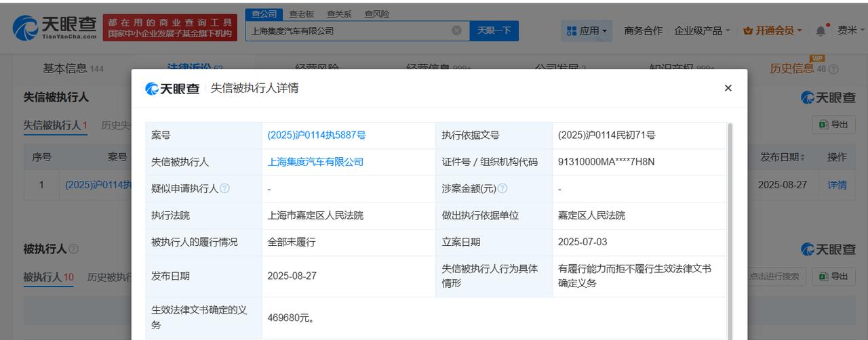This screenshot has width=868, height=340.
Task: Export 被执行人 list with 导出 button
Action: tap(833, 276)
